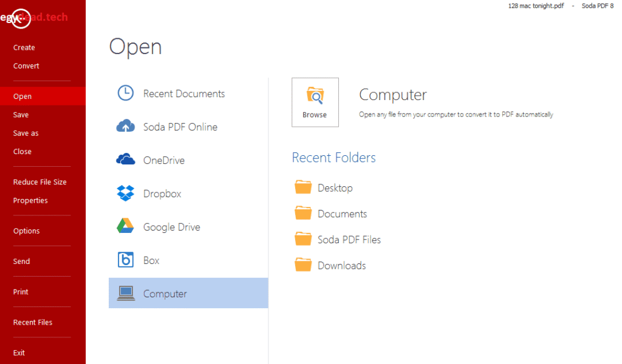Screen dimensions: 622x364
Task: Open the Desktop recent folder
Action: click(335, 187)
